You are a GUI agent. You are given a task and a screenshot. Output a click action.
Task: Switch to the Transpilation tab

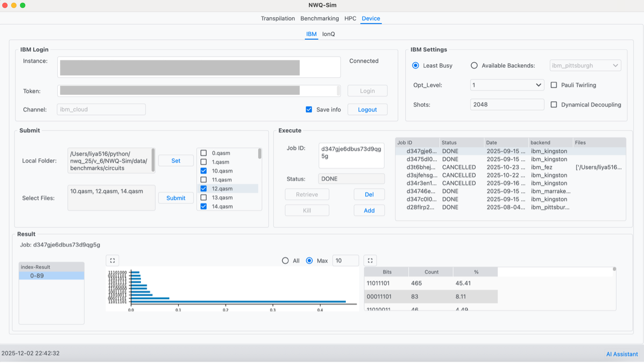point(277,18)
